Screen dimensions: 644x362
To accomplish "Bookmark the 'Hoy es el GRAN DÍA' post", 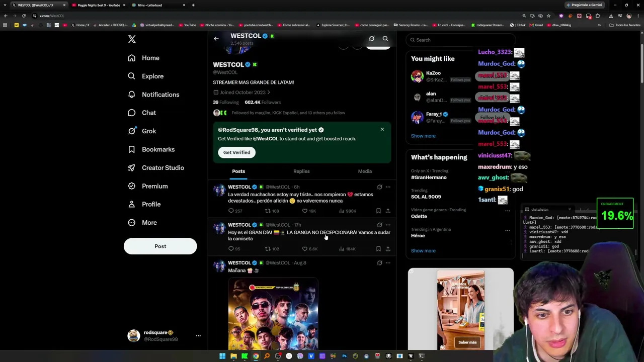I will 378,249.
